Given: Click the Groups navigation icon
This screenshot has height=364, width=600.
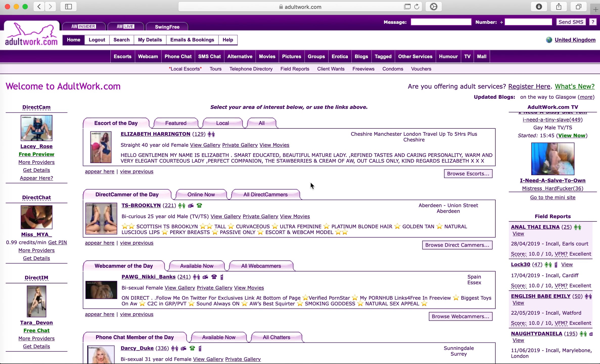Looking at the screenshot, I should (316, 56).
